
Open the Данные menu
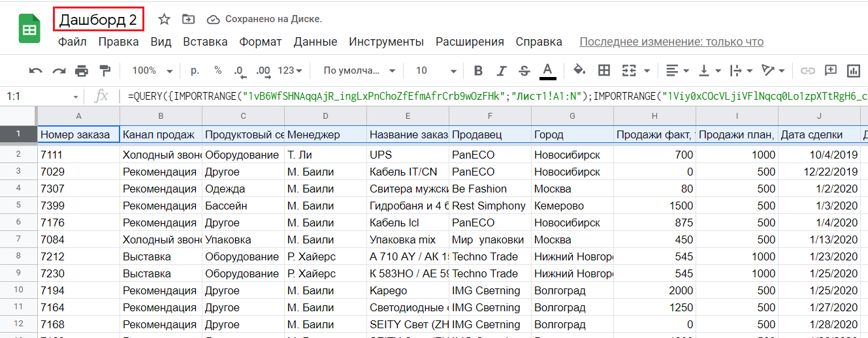pyautogui.click(x=315, y=42)
